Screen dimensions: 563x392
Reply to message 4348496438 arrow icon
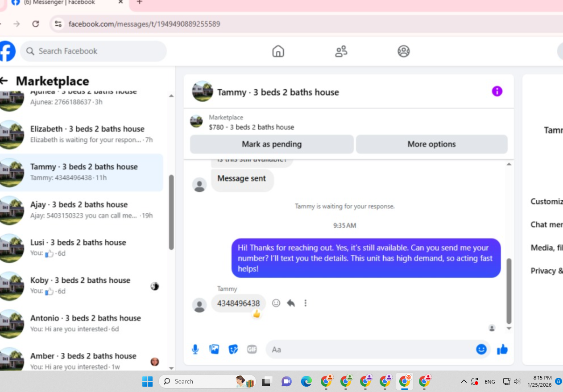[291, 303]
